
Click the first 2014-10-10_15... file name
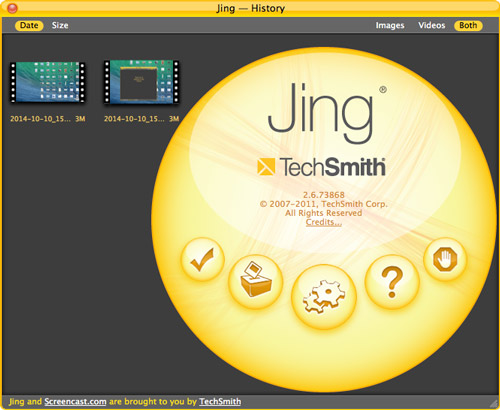tap(40, 119)
